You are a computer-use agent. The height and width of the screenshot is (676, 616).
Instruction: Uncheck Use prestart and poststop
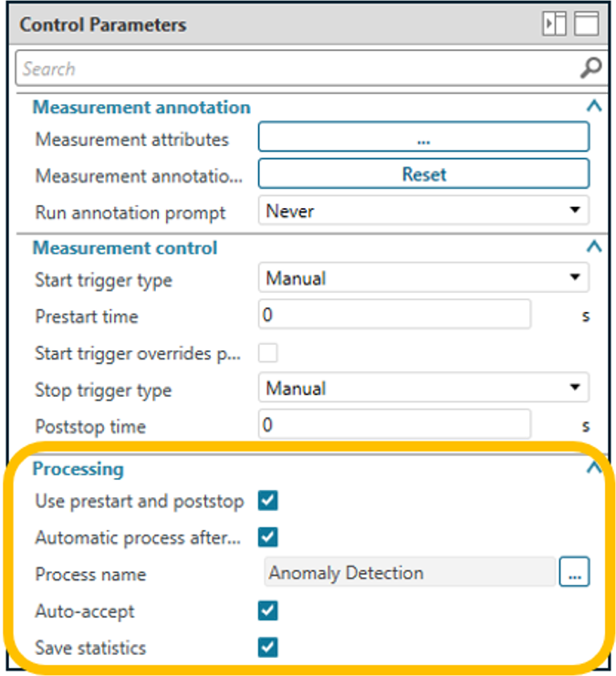coord(267,501)
